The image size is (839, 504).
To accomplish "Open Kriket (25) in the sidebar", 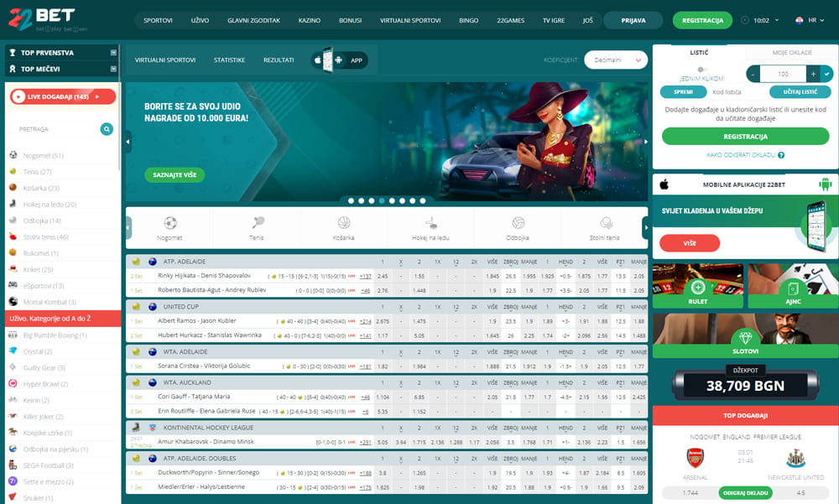I will point(38,270).
